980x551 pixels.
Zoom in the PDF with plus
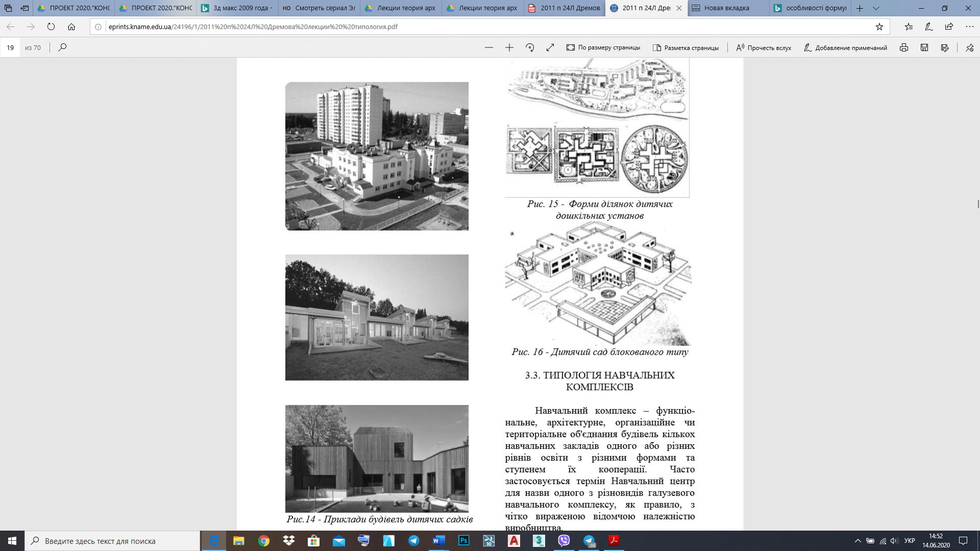click(509, 47)
